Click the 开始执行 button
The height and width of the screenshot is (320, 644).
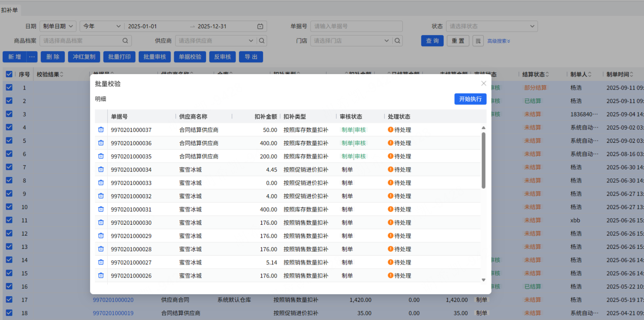tap(470, 99)
